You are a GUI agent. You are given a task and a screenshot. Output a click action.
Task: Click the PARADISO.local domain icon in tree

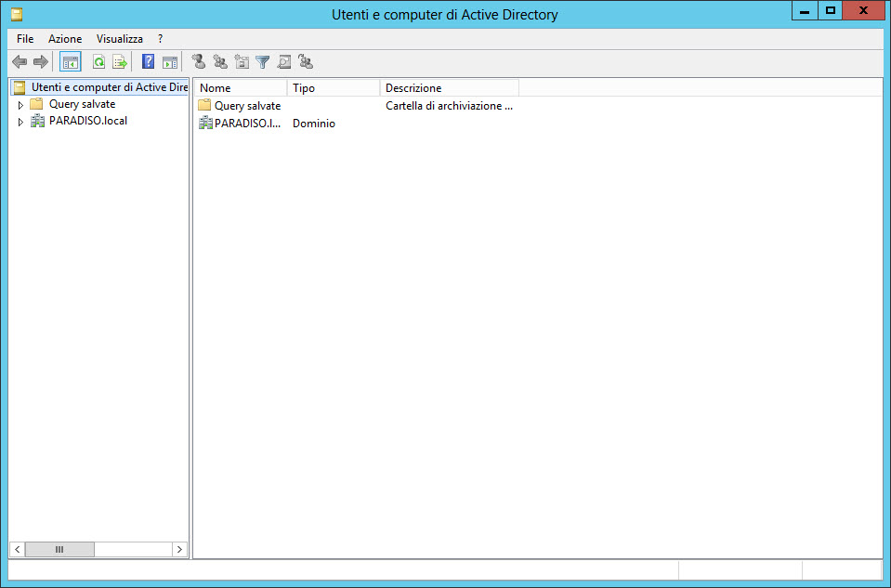click(x=37, y=121)
